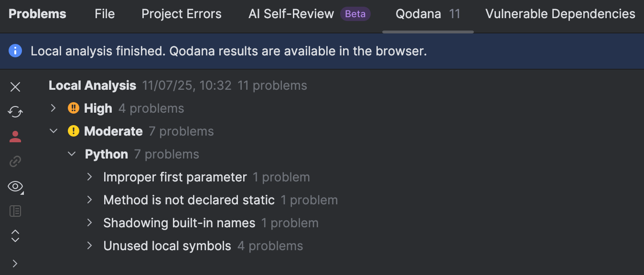Open the View Options eye icon

pyautogui.click(x=15, y=186)
